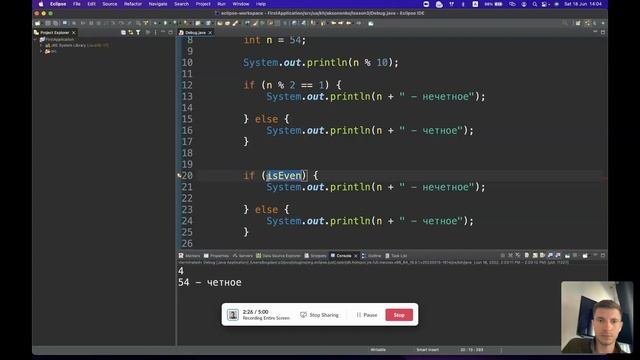The height and width of the screenshot is (360, 640).
Task: Open the Help menu
Action: click(261, 4)
